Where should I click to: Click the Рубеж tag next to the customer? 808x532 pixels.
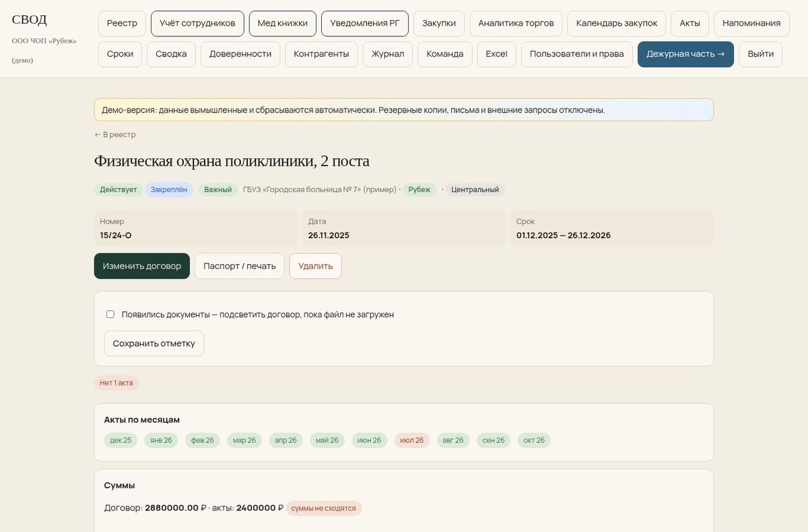point(419,190)
